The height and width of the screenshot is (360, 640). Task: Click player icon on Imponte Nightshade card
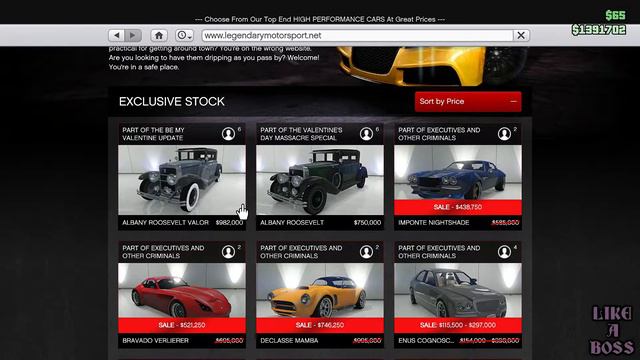pos(504,134)
